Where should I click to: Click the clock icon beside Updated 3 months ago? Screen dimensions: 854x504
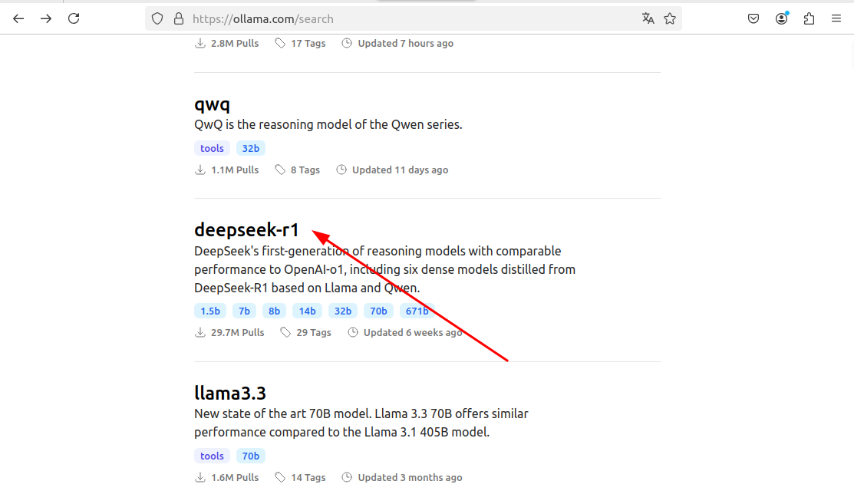(x=347, y=477)
